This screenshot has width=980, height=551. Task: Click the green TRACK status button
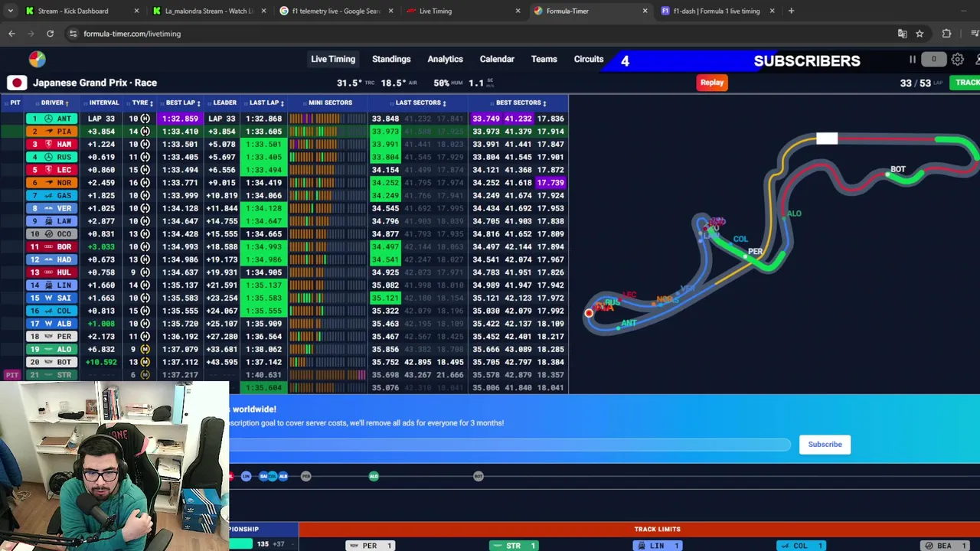click(x=965, y=83)
